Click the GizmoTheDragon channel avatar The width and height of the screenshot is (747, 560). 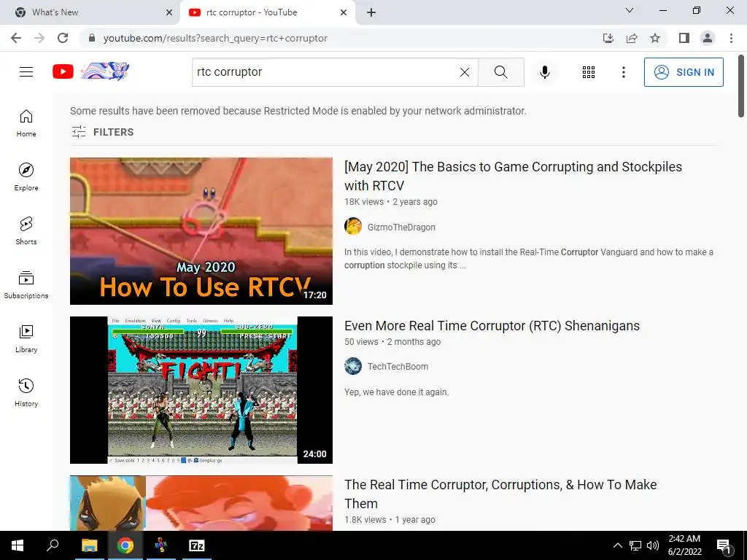(353, 226)
